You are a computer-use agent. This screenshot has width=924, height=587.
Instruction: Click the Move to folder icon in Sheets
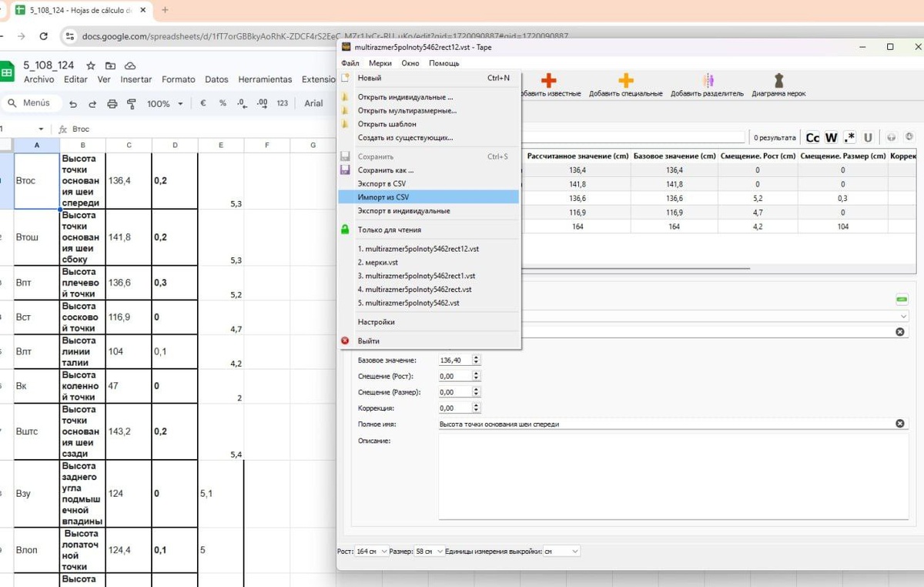pos(111,65)
